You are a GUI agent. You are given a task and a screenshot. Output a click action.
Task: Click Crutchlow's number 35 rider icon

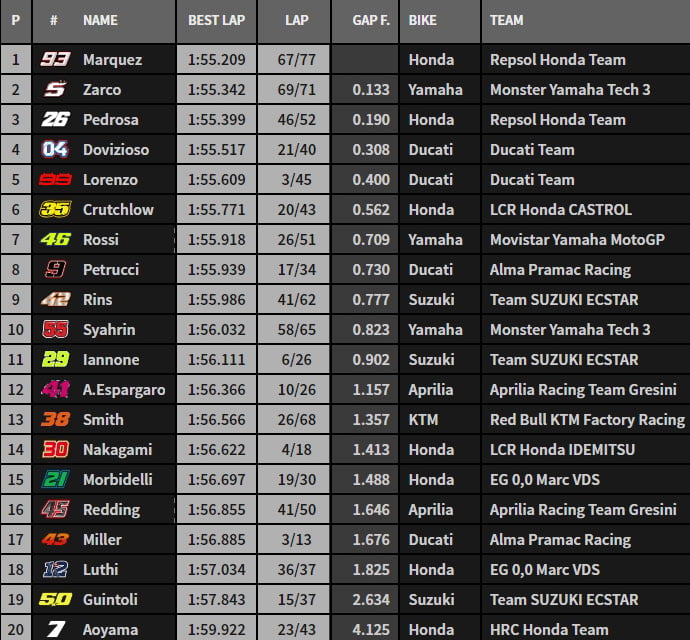point(54,210)
